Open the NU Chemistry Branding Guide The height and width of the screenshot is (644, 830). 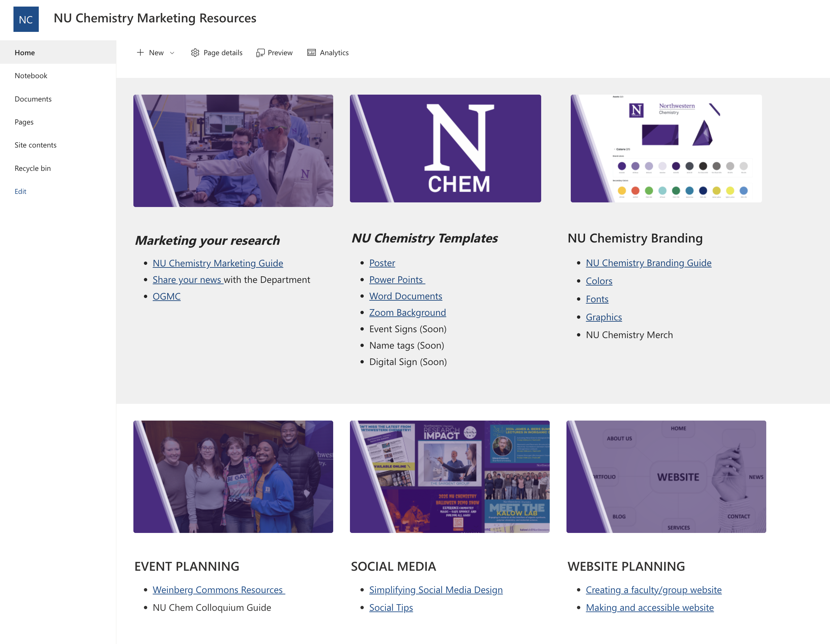[x=649, y=263]
